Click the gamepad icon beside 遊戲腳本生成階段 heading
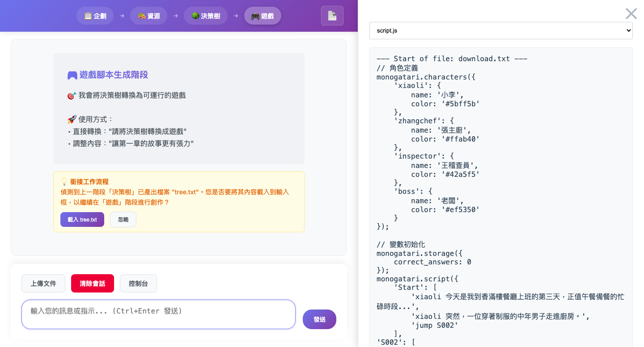This screenshot has height=347, width=644. click(x=73, y=75)
